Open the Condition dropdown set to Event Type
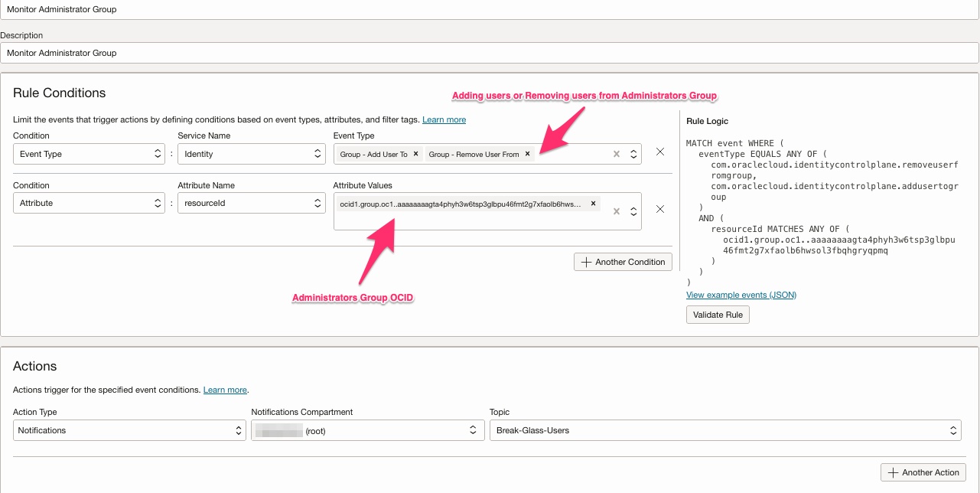This screenshot has width=980, height=493. 89,154
